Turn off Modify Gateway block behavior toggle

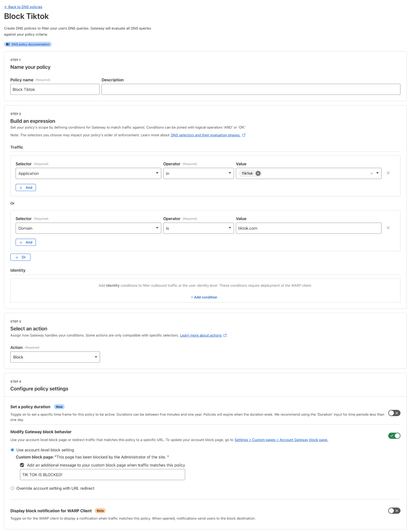394,436
